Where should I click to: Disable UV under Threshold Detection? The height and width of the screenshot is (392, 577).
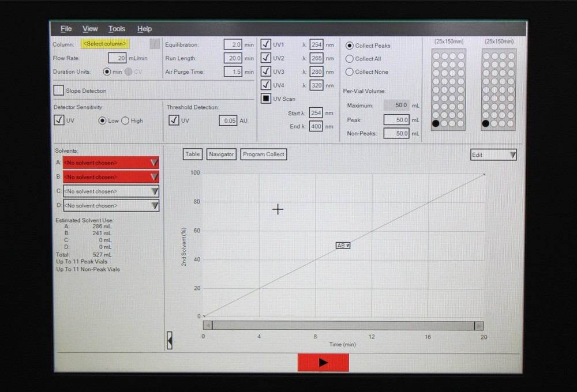(x=174, y=120)
